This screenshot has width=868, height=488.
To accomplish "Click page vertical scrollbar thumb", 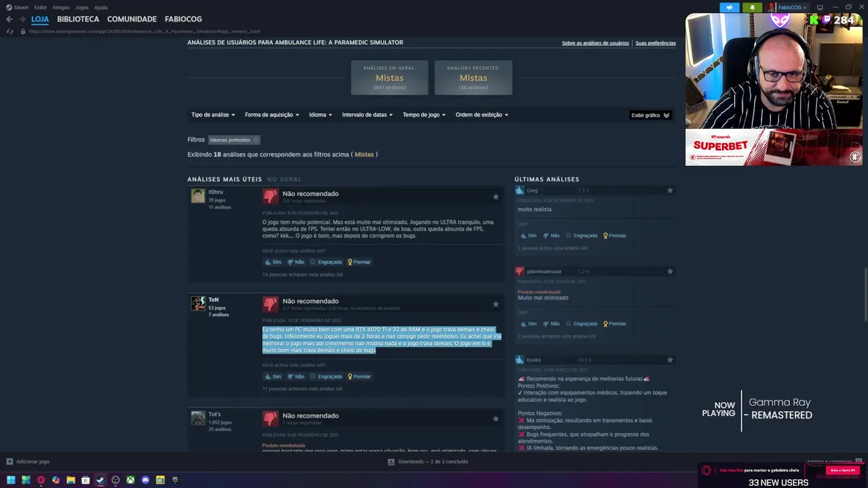I will pyautogui.click(x=865, y=295).
